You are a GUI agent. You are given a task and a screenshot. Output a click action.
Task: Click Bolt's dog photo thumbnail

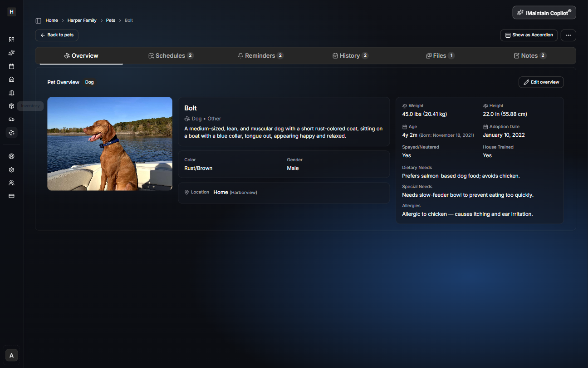(x=110, y=144)
